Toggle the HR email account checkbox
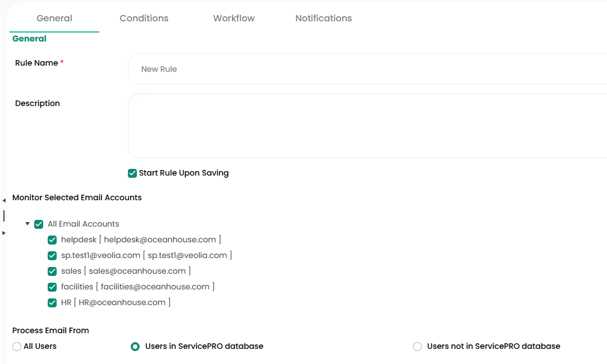Image resolution: width=607 pixels, height=364 pixels. point(52,303)
